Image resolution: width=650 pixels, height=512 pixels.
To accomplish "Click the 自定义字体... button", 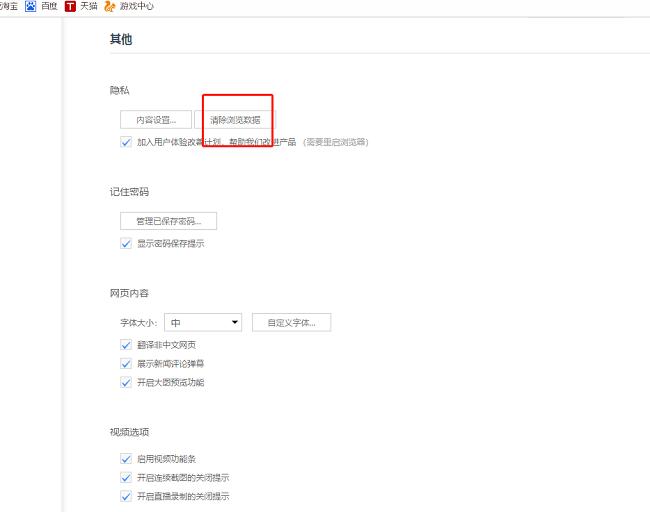I will 291,322.
